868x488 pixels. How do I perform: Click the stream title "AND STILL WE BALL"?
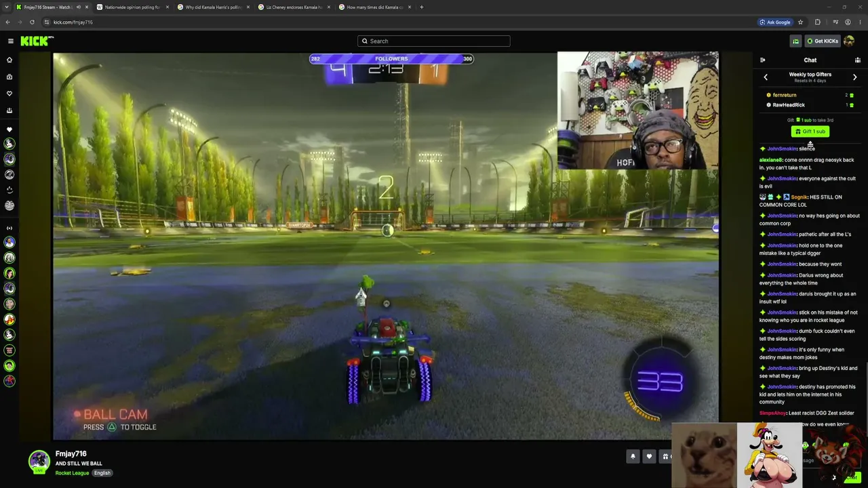click(79, 464)
